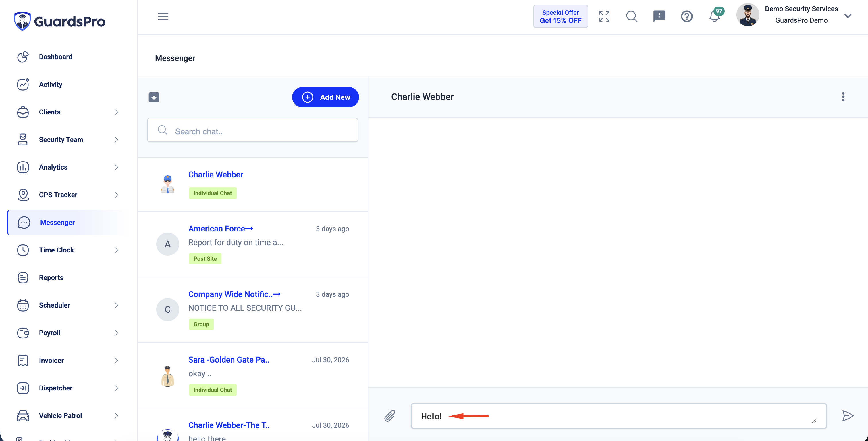
Task: Click the Scheduler calendar icon
Action: pyautogui.click(x=23, y=306)
